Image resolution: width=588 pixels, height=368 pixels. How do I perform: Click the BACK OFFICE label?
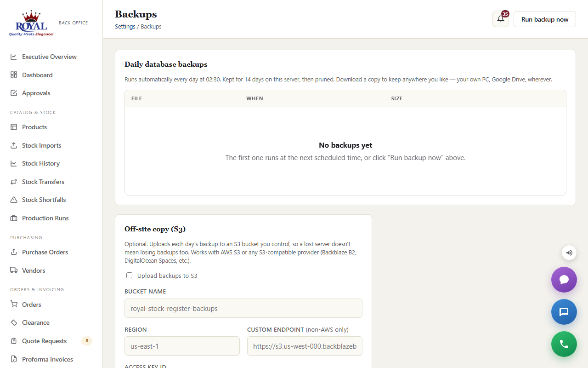73,23
